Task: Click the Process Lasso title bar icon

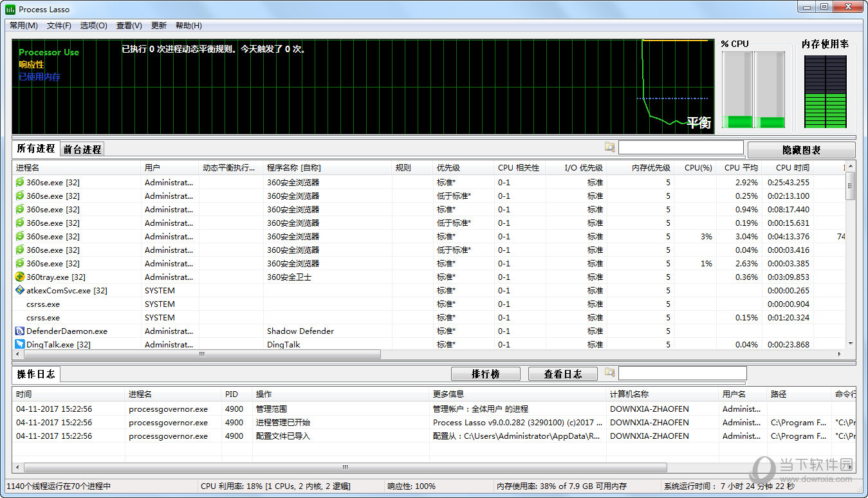Action: 10,9
